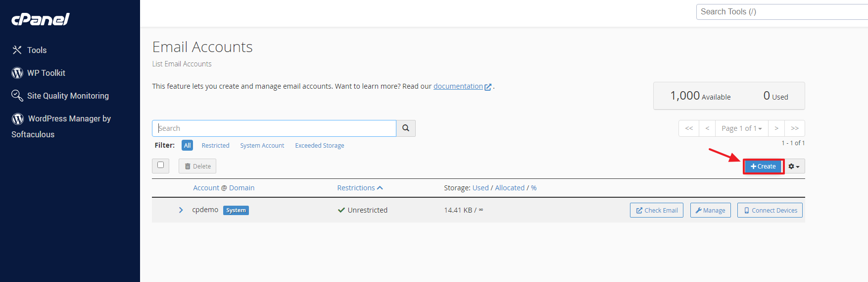Click the cPanel logo
This screenshot has width=868, height=282.
tap(41, 19)
